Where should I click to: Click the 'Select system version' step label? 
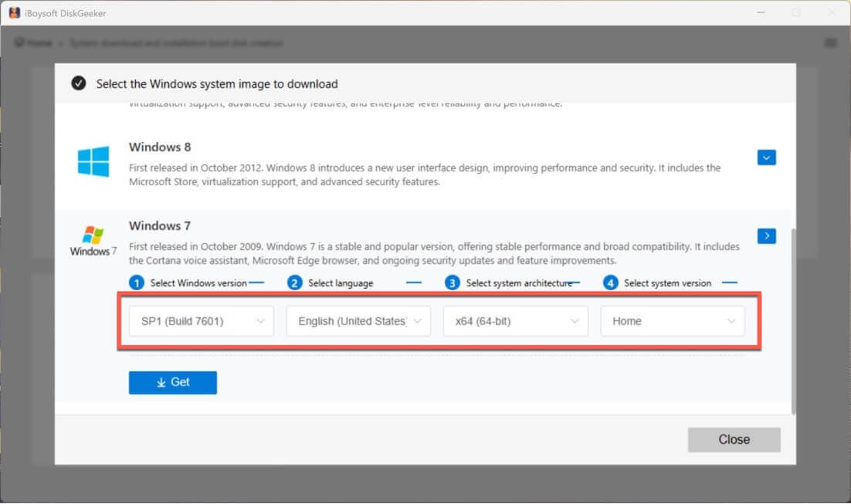(x=667, y=283)
